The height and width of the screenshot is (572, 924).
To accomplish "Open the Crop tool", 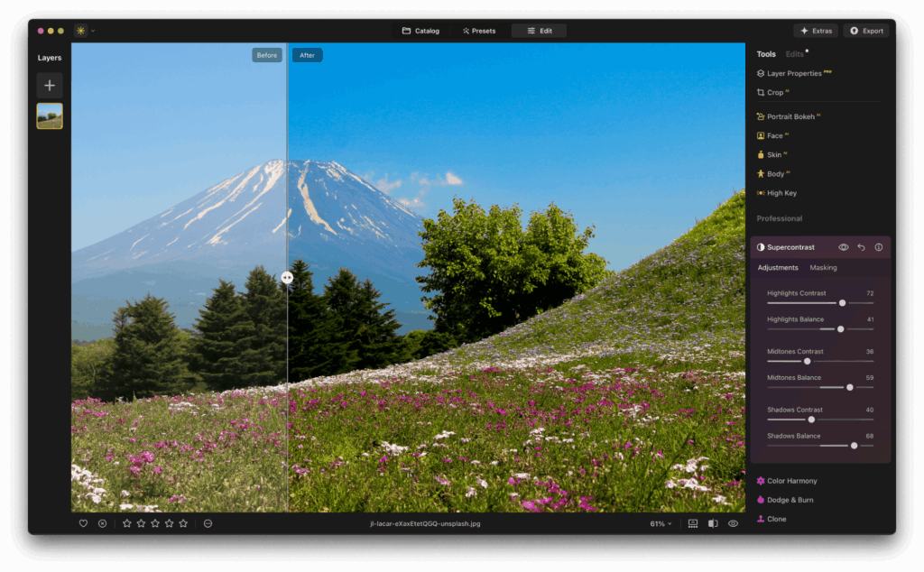I will point(774,92).
